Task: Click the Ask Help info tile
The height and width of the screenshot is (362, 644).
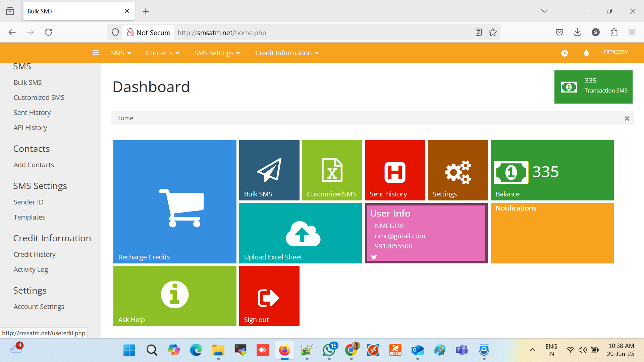Action: click(175, 296)
